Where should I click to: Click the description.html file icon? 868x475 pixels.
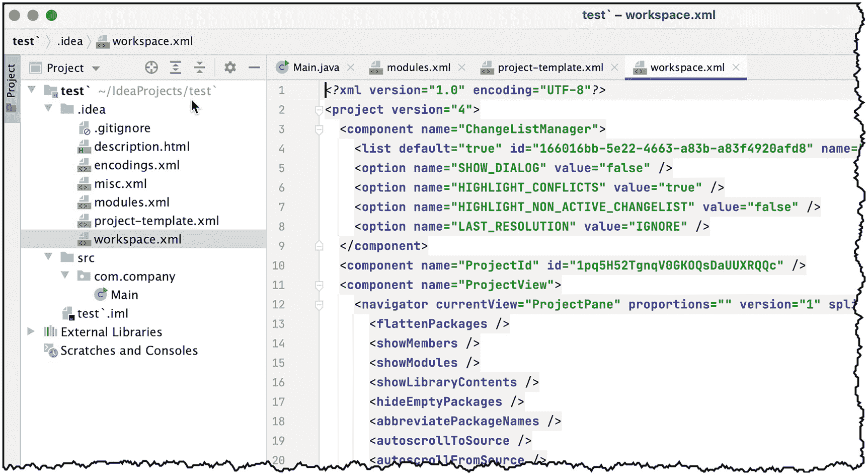click(84, 147)
